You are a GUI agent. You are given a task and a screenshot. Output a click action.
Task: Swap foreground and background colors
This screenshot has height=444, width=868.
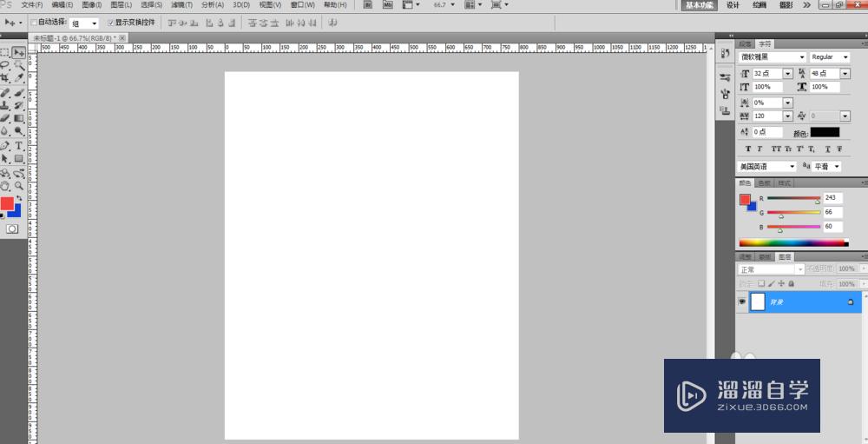click(19, 198)
